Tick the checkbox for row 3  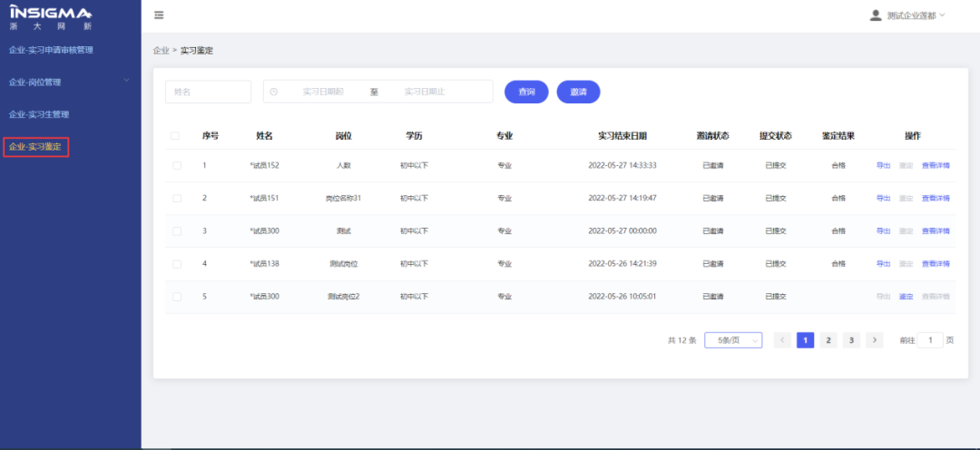(x=177, y=230)
